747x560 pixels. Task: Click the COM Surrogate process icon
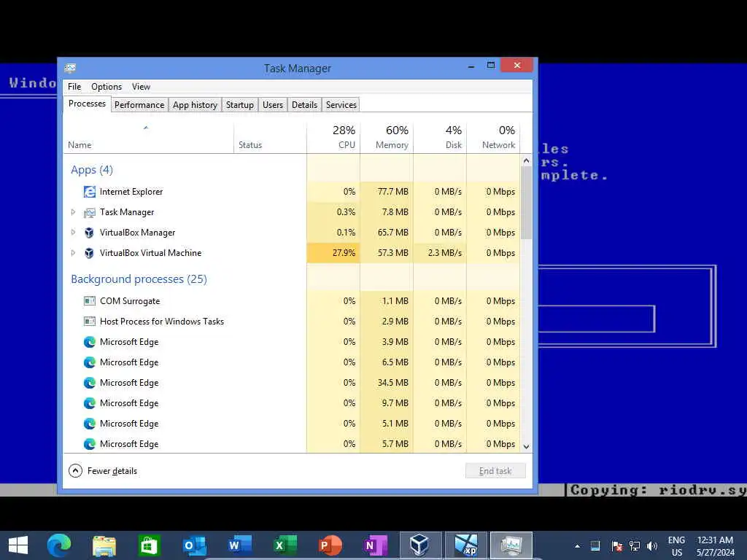89,301
